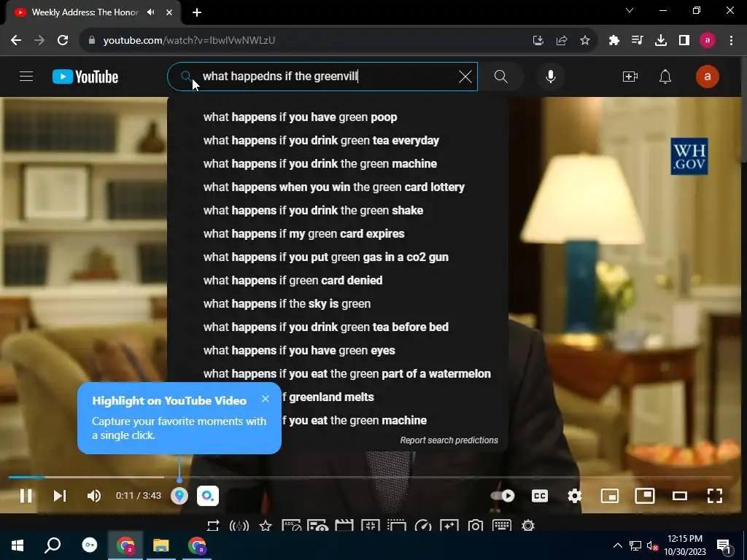This screenshot has width=747, height=560.
Task: Switch to theater mode
Action: pyautogui.click(x=680, y=496)
